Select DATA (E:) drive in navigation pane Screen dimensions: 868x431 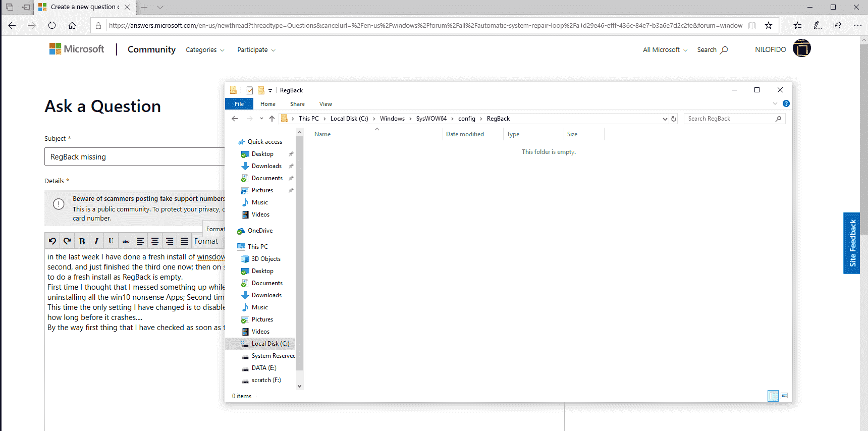point(264,368)
